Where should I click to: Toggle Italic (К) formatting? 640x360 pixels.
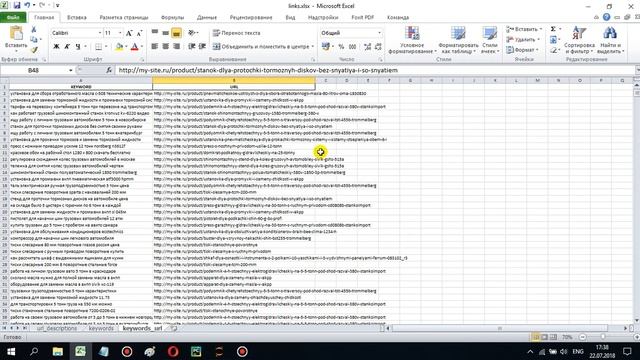tap(67, 47)
